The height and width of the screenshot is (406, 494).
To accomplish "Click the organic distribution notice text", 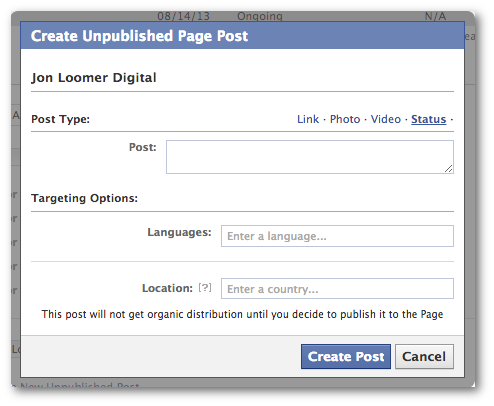I will point(242,314).
